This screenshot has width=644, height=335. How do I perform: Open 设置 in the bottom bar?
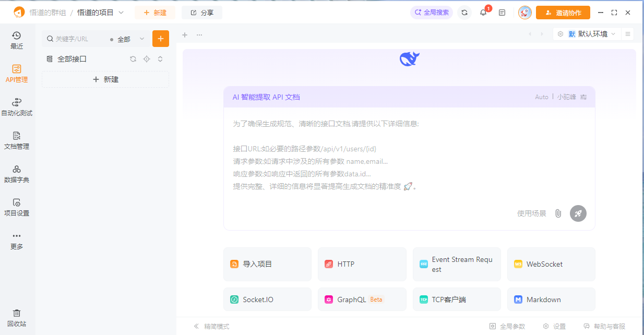554,326
